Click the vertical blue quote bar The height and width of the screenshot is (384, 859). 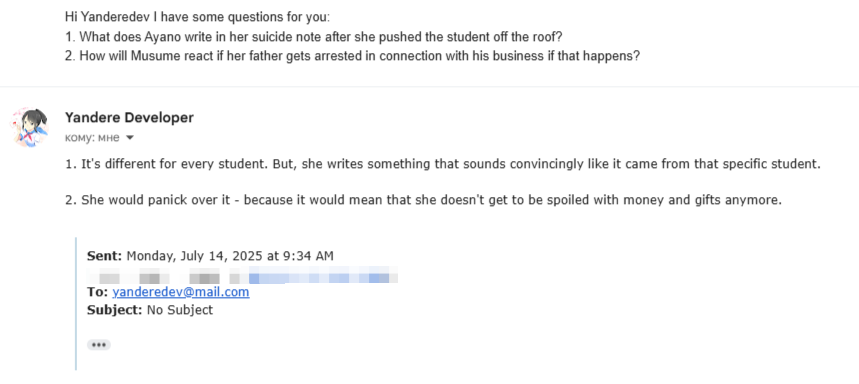[x=76, y=303]
